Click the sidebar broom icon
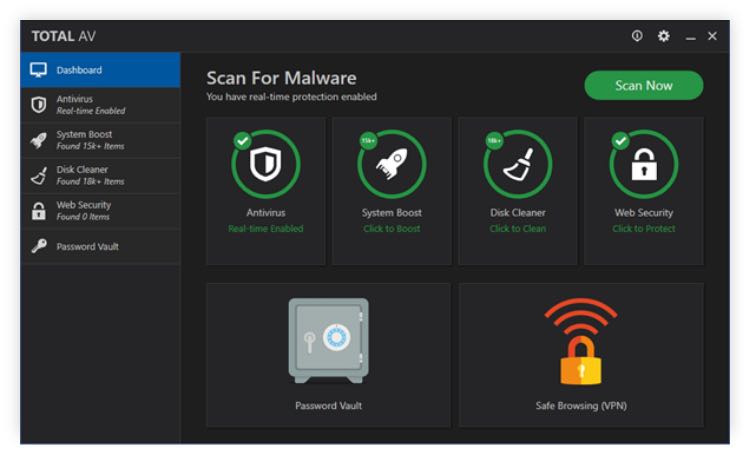The image size is (750, 466). click(x=39, y=176)
